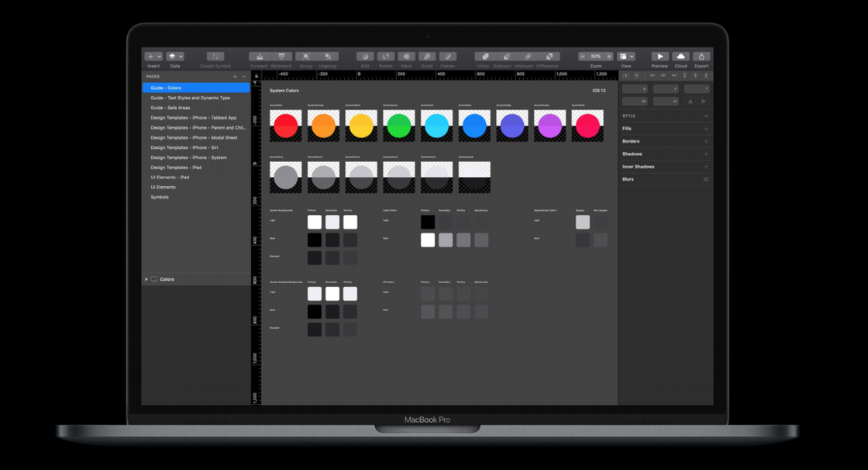The height and width of the screenshot is (470, 868).
Task: Click the Ungroup toolbar icon
Action: [x=328, y=57]
